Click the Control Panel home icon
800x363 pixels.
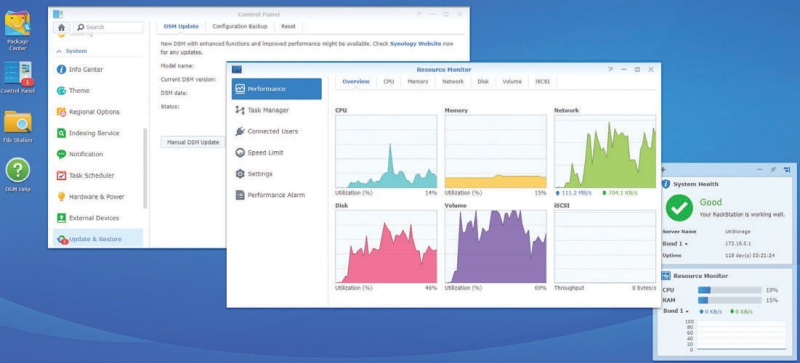pyautogui.click(x=61, y=27)
